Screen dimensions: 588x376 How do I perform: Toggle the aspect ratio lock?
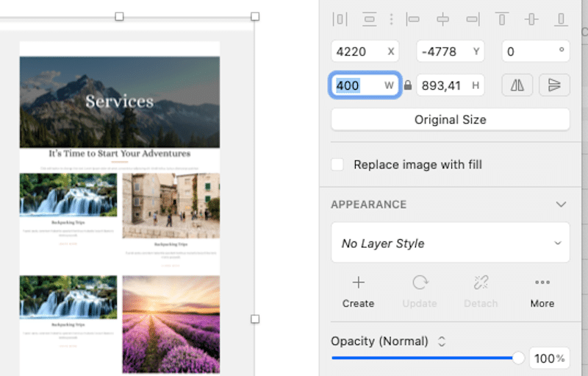pyautogui.click(x=408, y=85)
